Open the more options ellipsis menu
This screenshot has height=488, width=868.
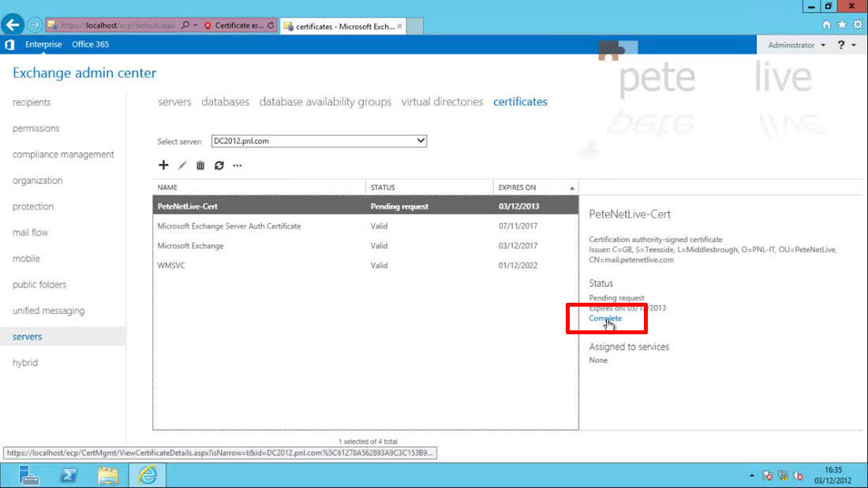(238, 166)
